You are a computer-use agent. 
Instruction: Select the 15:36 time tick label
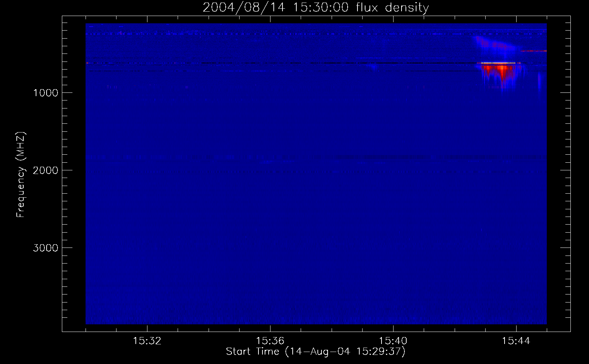point(270,341)
